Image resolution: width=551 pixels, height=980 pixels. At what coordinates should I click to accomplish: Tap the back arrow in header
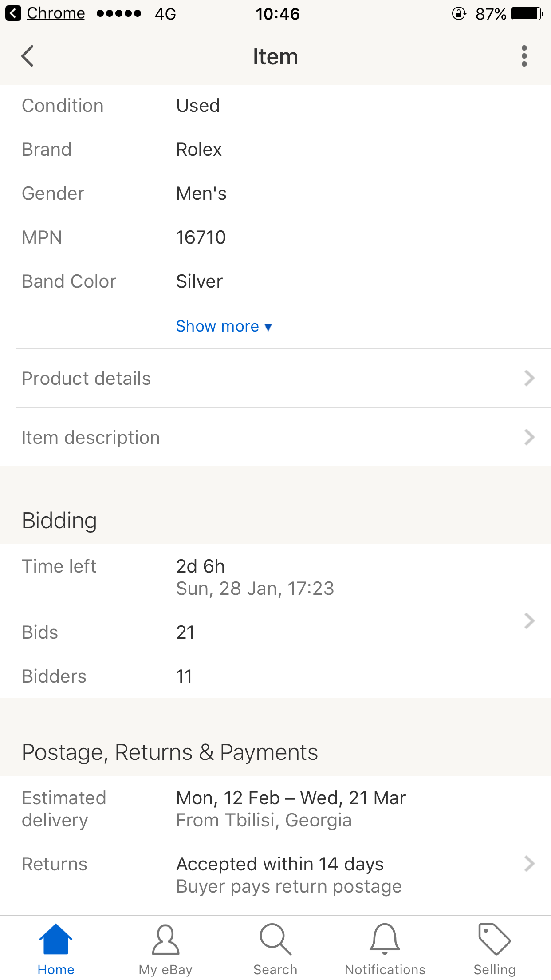(x=28, y=56)
